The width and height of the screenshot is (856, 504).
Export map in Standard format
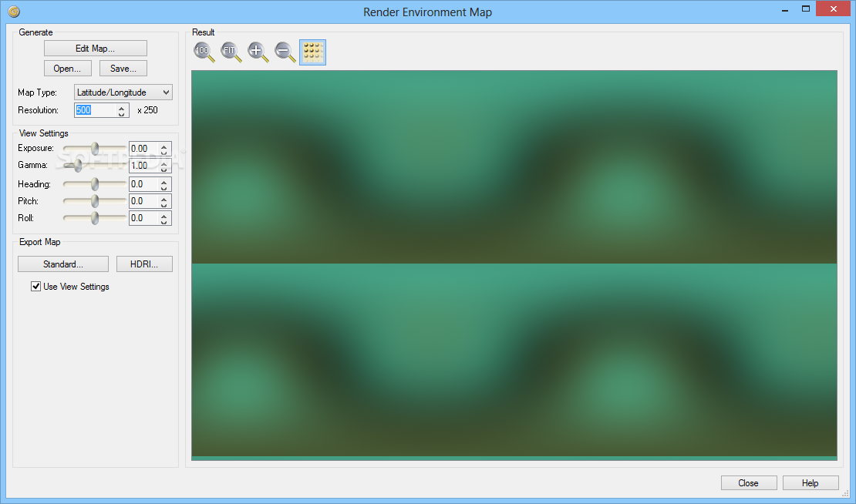click(63, 264)
